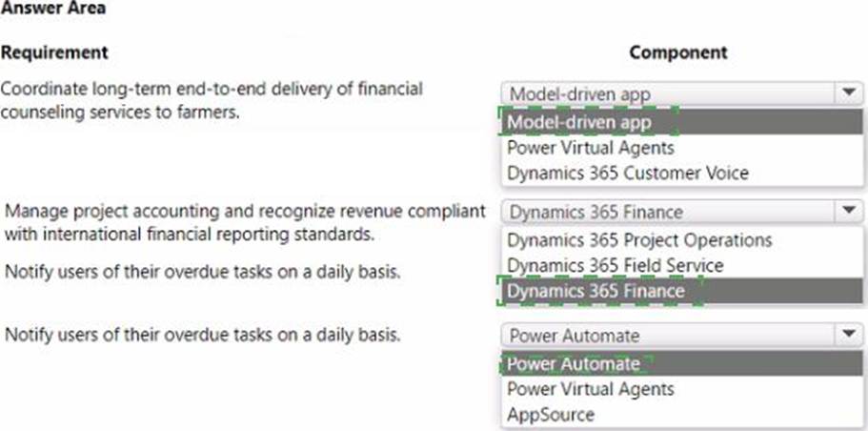868x431 pixels.
Task: Expand the Power Automate dropdown arrow
Action: pyautogui.click(x=849, y=335)
